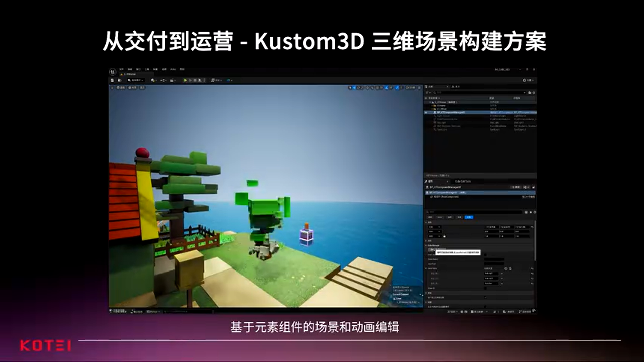Click the Add Component button in Details
The height and width of the screenshot is (362, 644).
(515, 187)
